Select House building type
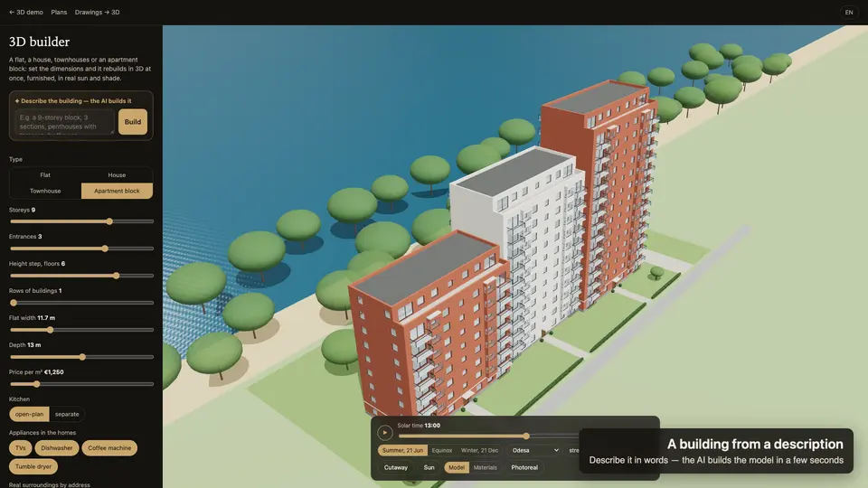Screen dimensions: 868x488 click(117, 174)
